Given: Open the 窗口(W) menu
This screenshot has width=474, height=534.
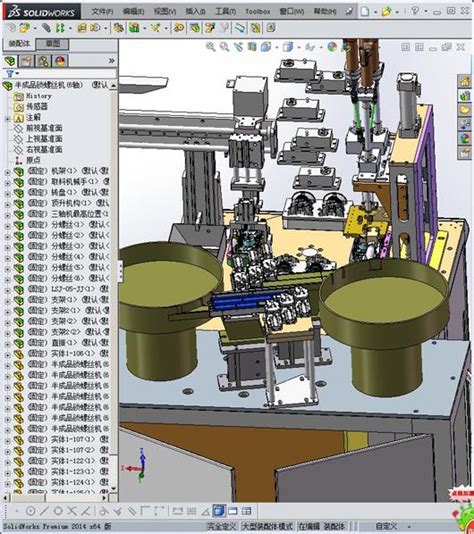Looking at the screenshot, I should pos(291,12).
